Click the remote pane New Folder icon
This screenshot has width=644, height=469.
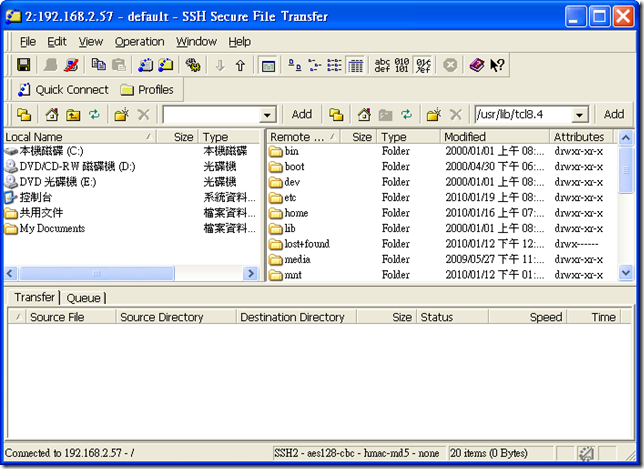(x=433, y=115)
